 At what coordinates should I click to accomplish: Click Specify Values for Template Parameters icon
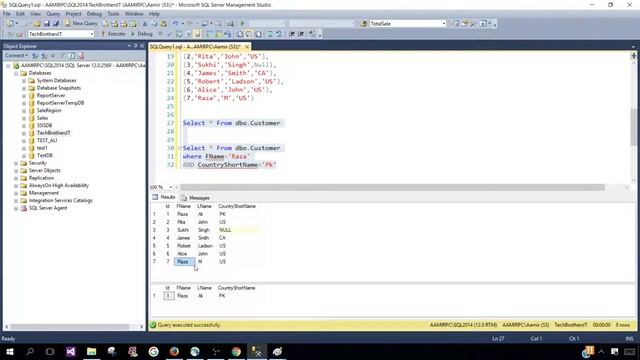point(312,34)
